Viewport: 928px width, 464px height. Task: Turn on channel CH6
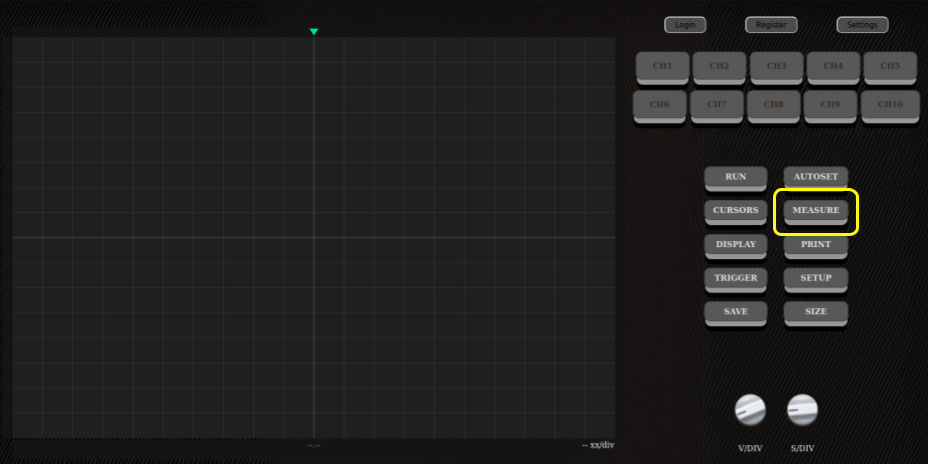[659, 104]
